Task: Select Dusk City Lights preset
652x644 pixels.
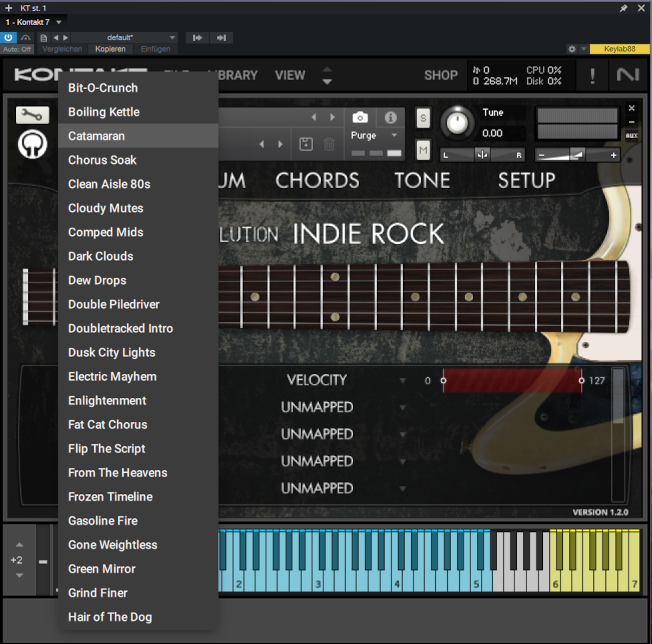Action: coord(138,352)
